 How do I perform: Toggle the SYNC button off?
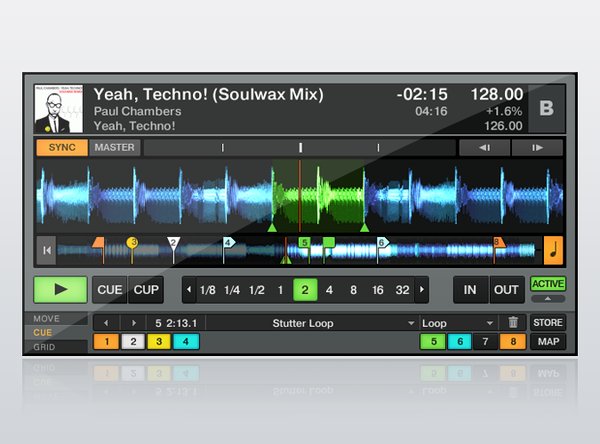click(x=61, y=148)
